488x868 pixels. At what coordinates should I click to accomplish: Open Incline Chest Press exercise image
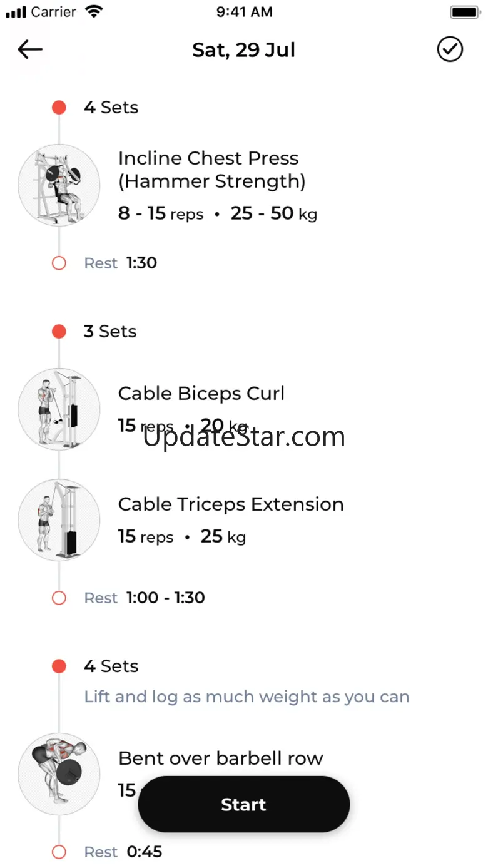pyautogui.click(x=59, y=185)
